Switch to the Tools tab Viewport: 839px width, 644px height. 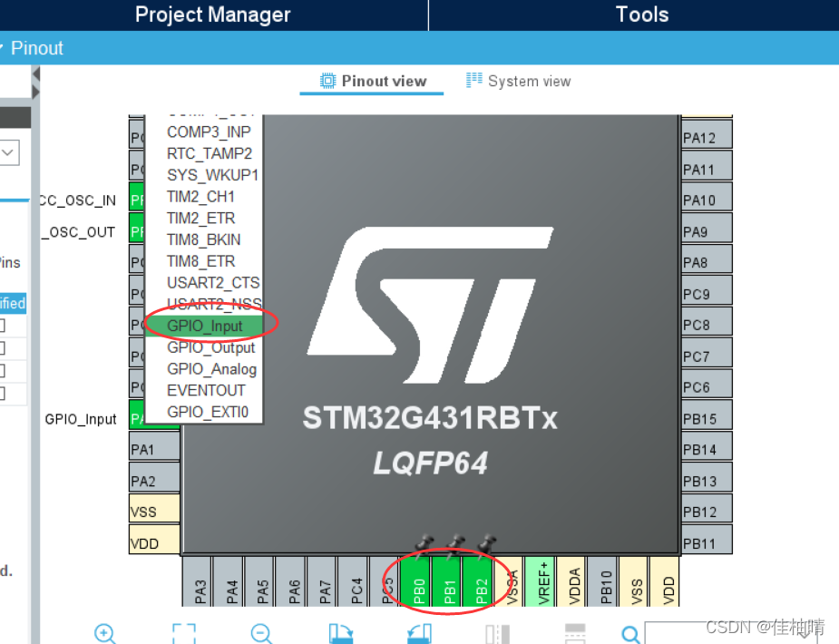641,15
